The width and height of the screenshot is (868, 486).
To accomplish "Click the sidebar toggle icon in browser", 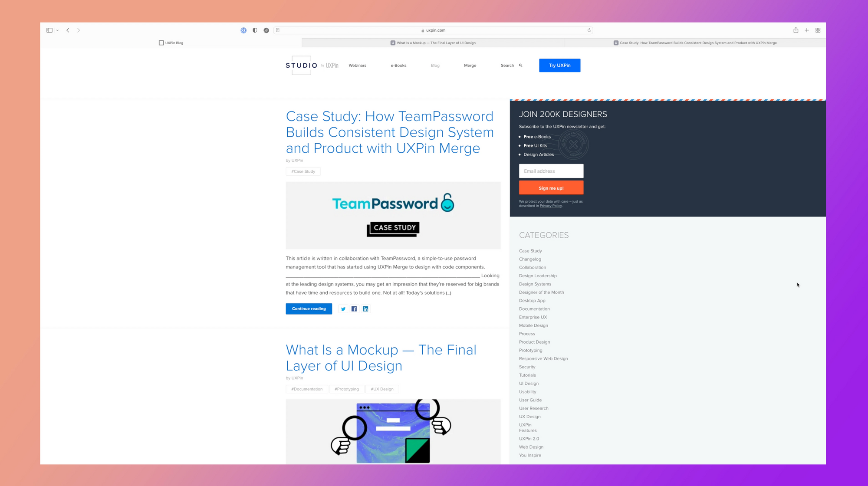I will pos(50,30).
